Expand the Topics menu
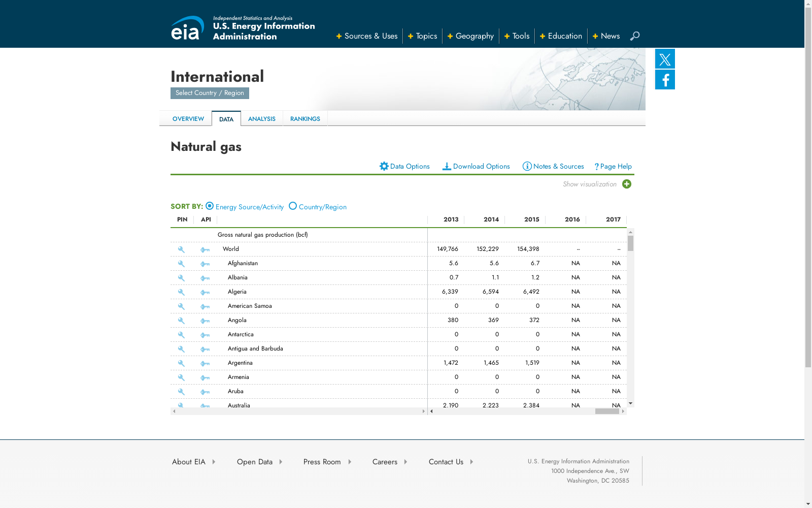This screenshot has width=812, height=508. 422,36
